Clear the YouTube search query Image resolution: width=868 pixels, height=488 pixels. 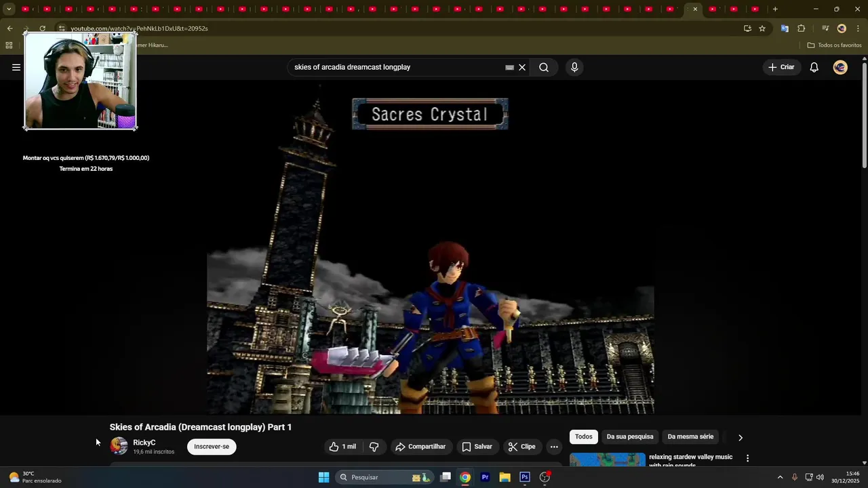(522, 67)
